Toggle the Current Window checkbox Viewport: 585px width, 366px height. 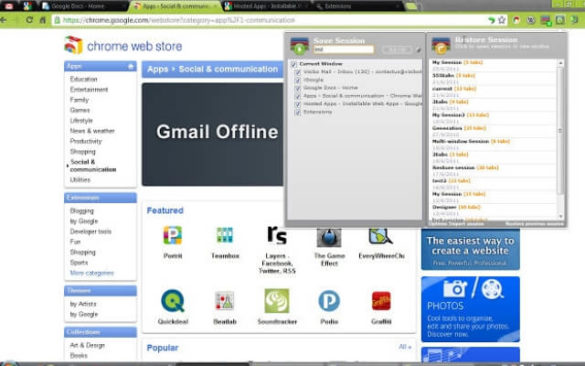pos(294,64)
